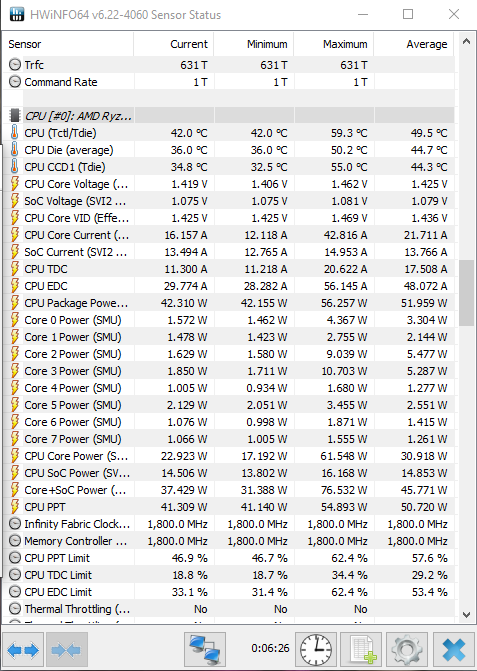Click the 48.072 A average EDC value

click(x=424, y=286)
